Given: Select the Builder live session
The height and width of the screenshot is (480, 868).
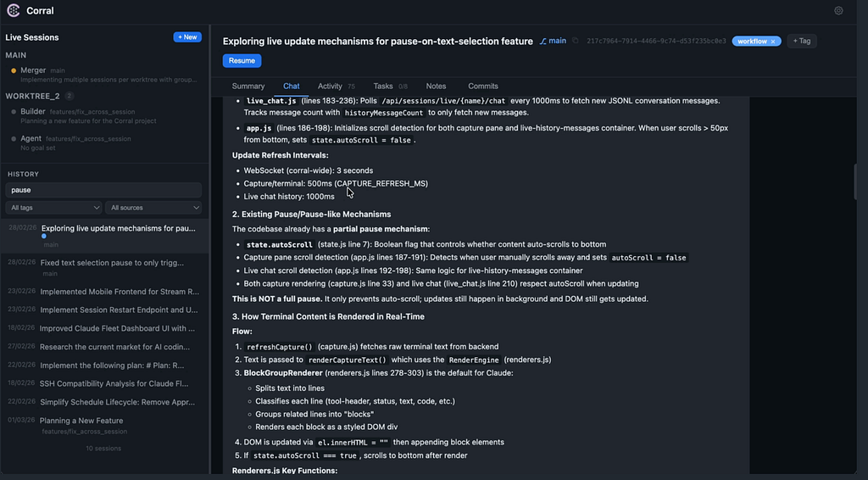Looking at the screenshot, I should (104, 115).
